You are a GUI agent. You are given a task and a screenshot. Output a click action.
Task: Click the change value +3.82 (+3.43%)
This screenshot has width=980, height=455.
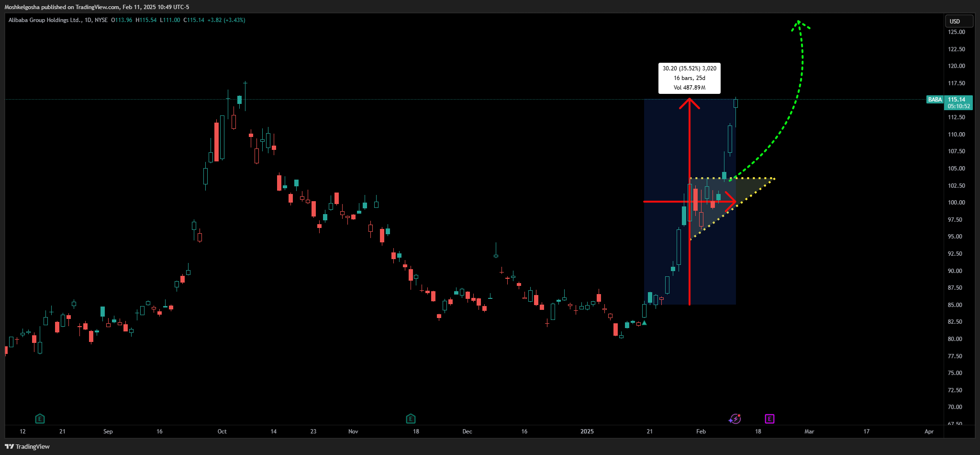tap(226, 20)
